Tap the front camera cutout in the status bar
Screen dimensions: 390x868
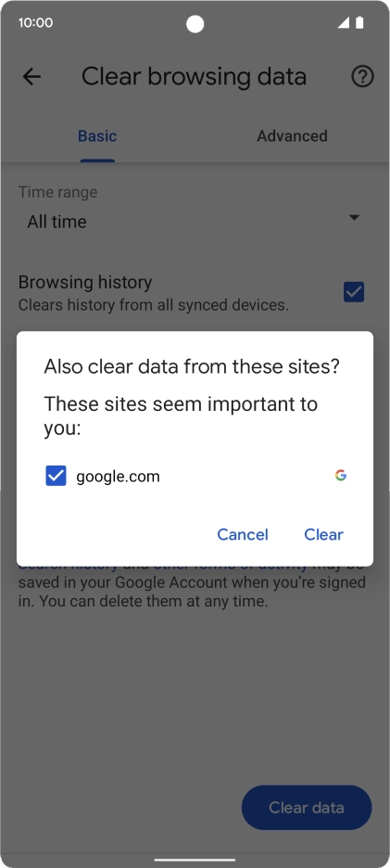pyautogui.click(x=195, y=24)
